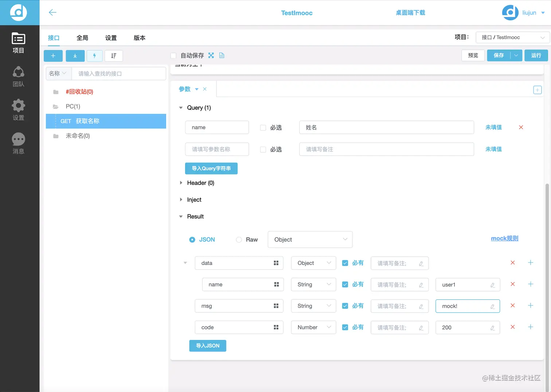Click the mock! value input for msg
This screenshot has height=392, width=551.
point(468,306)
